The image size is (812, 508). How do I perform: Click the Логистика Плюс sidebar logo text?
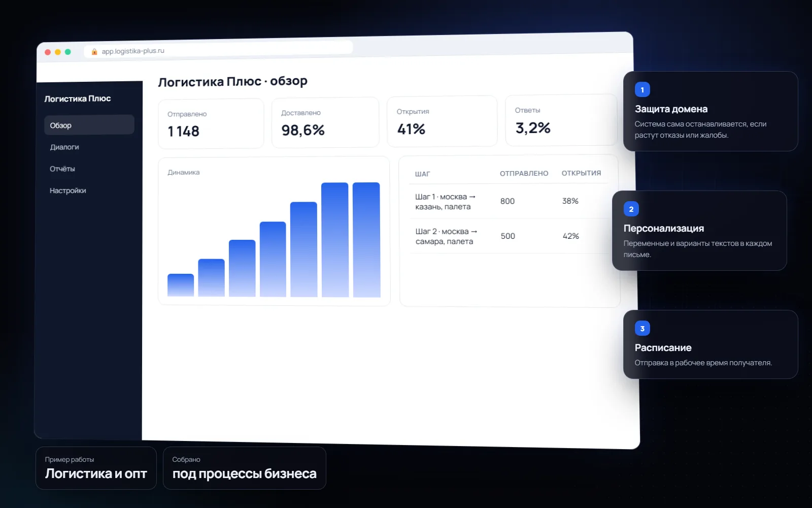pos(78,99)
